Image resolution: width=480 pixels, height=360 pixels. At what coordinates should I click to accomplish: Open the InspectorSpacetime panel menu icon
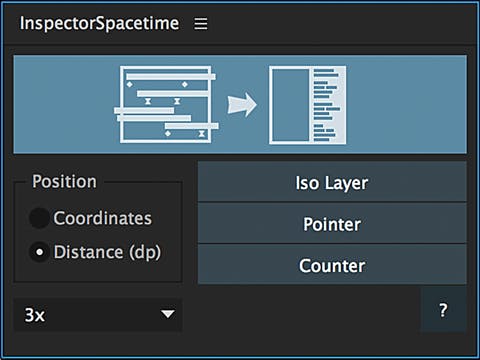click(201, 24)
